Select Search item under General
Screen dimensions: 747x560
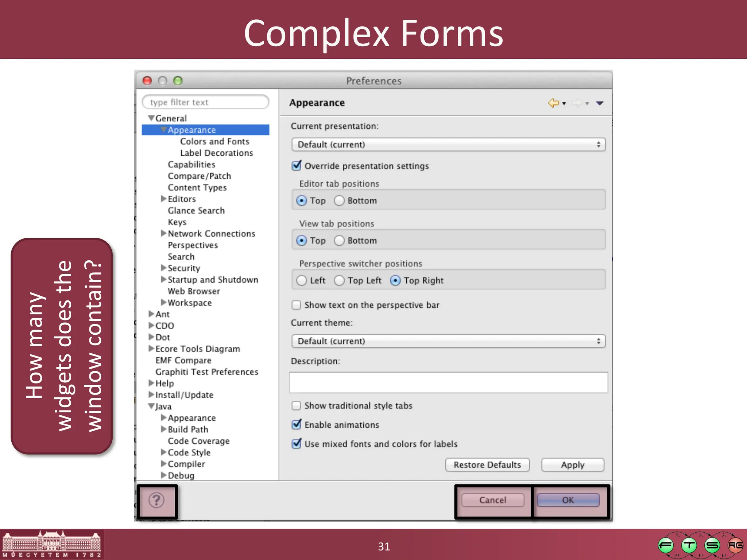[x=181, y=257]
